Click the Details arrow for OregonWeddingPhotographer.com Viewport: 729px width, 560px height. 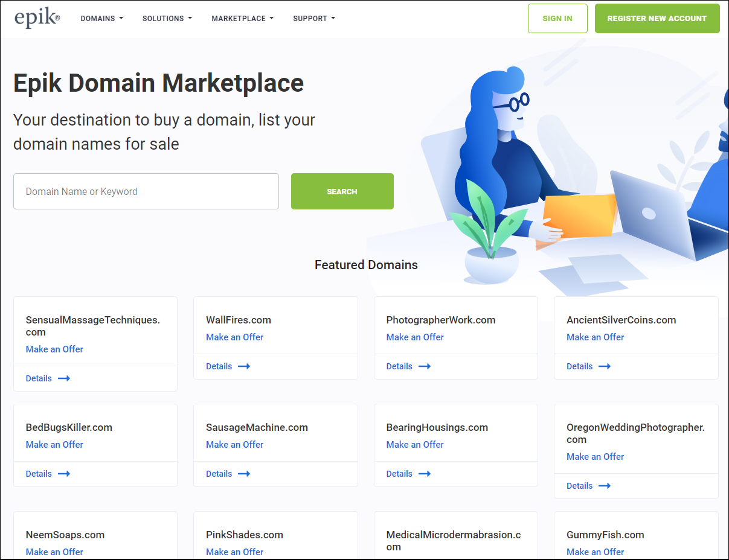pyautogui.click(x=604, y=486)
